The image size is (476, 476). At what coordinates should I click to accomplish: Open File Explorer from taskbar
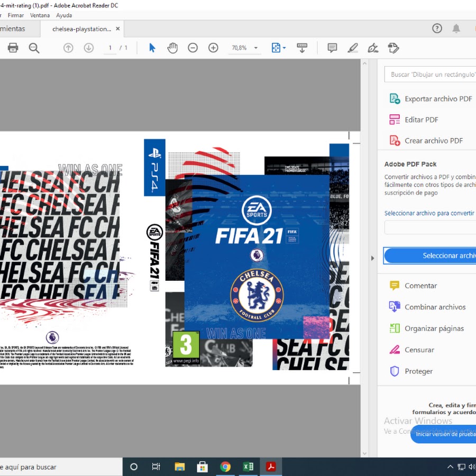[x=180, y=467]
